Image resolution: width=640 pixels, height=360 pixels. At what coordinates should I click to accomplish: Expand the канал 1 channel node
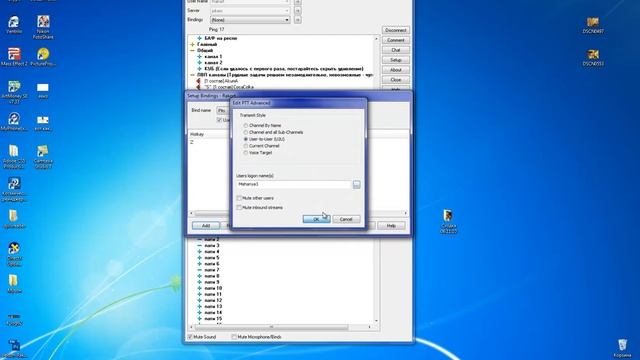tap(200, 57)
